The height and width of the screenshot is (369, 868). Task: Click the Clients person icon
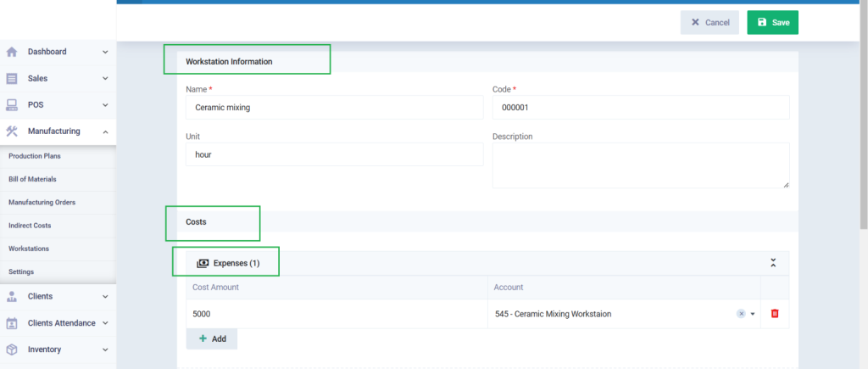[x=12, y=296]
